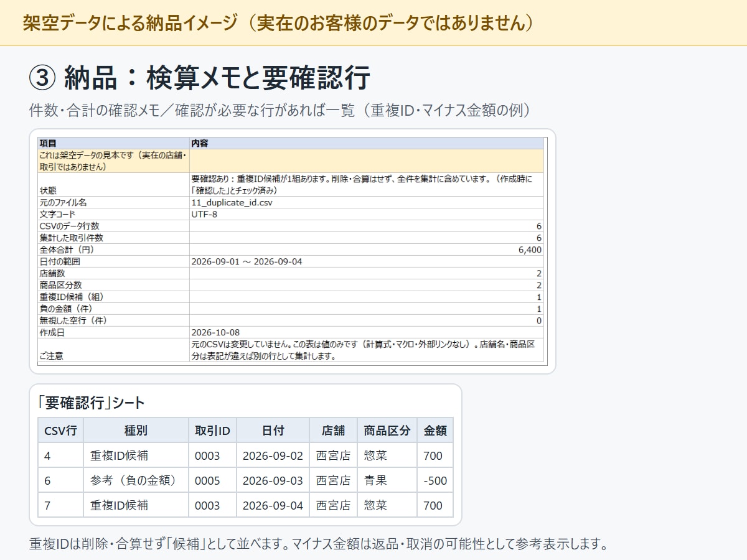Click the '店舗数' label

point(52,273)
